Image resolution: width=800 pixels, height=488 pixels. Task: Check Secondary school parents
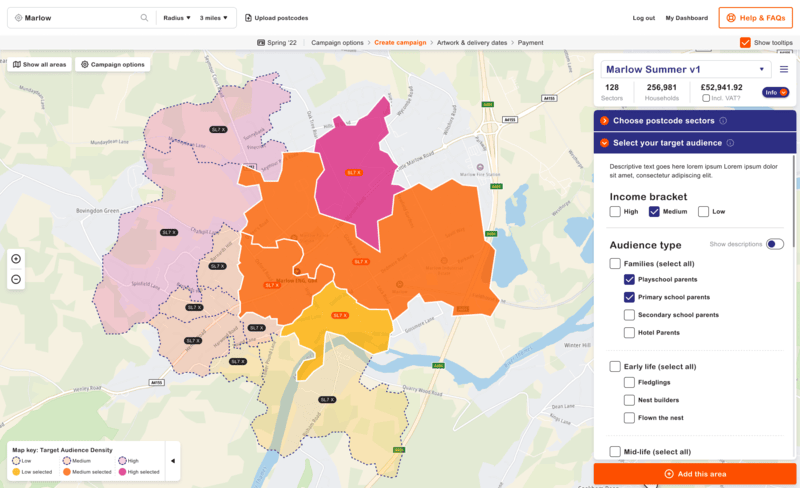click(x=630, y=315)
